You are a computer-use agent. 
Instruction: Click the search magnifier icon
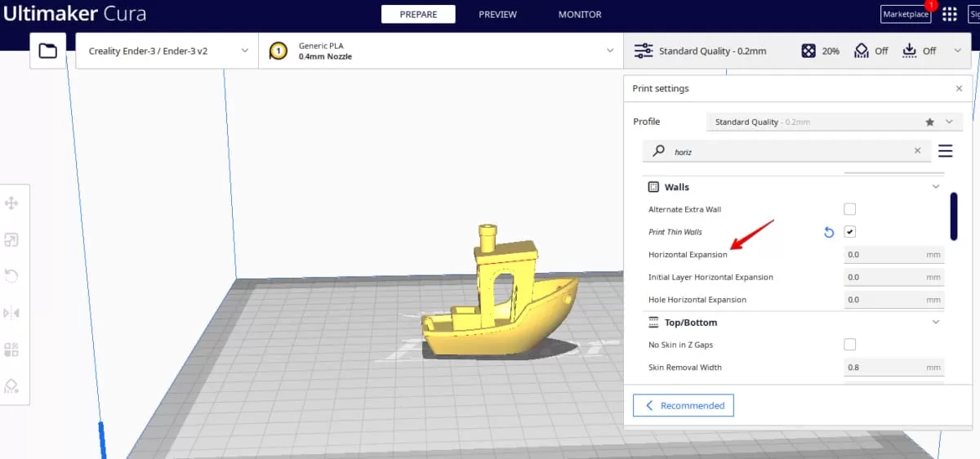(x=658, y=150)
